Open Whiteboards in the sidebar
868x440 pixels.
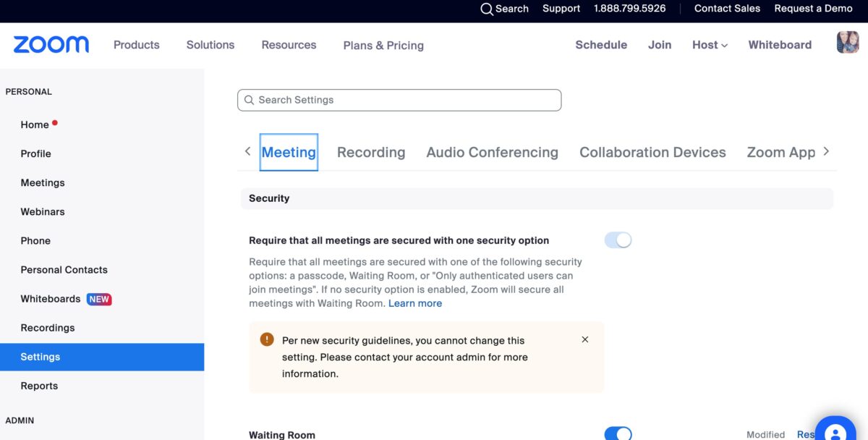(51, 298)
